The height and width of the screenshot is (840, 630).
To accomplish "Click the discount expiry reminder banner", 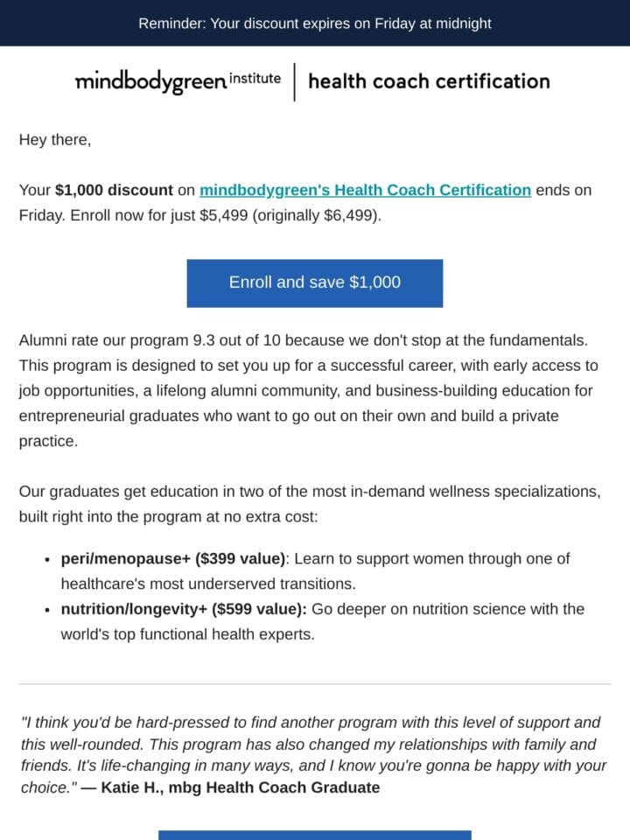I will coord(315,23).
